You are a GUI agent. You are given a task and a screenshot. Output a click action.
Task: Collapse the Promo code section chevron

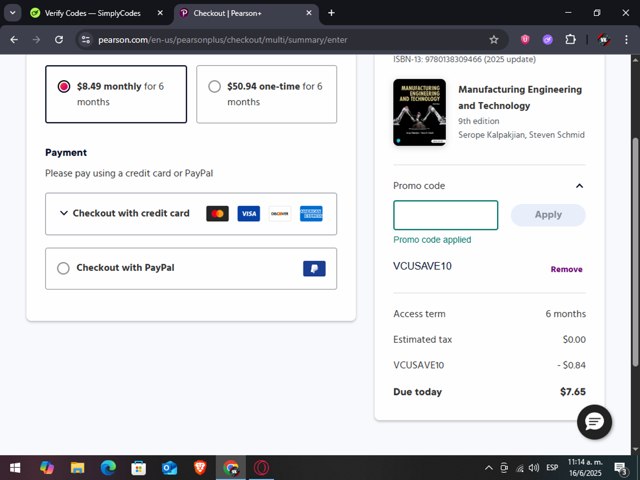pos(579,186)
